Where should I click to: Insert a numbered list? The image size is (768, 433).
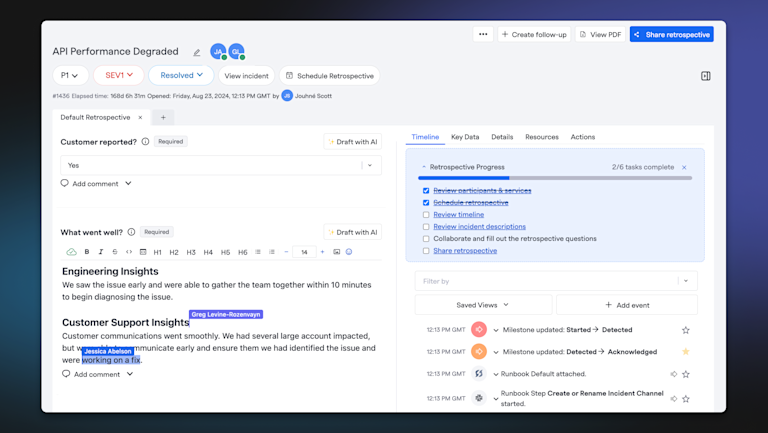coord(272,252)
